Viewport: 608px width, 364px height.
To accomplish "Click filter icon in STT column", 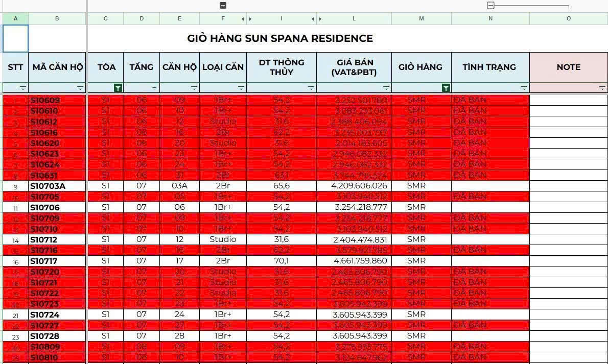I will (24, 88).
